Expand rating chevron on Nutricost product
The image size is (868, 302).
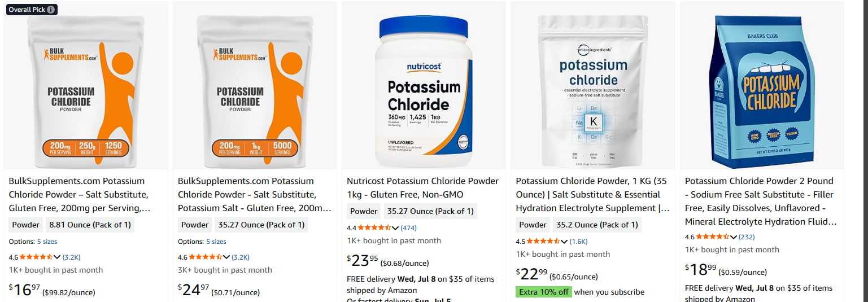(396, 228)
